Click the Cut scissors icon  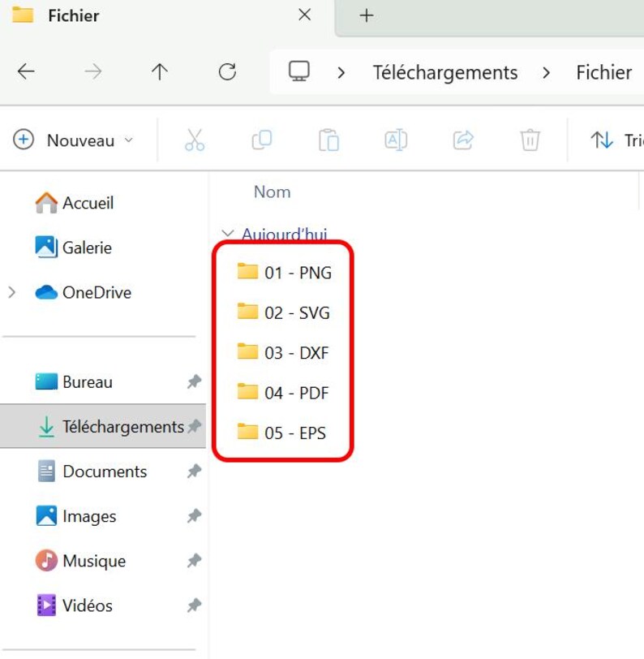pos(195,140)
